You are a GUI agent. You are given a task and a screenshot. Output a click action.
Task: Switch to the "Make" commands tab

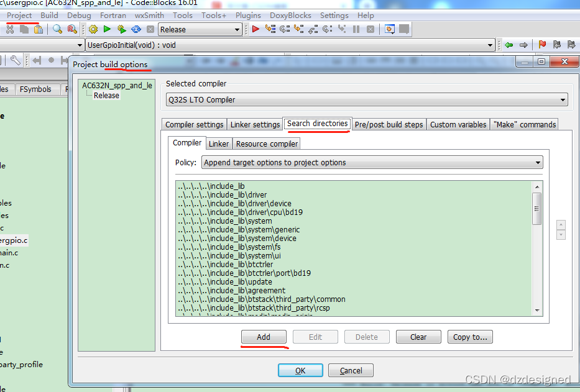(525, 125)
